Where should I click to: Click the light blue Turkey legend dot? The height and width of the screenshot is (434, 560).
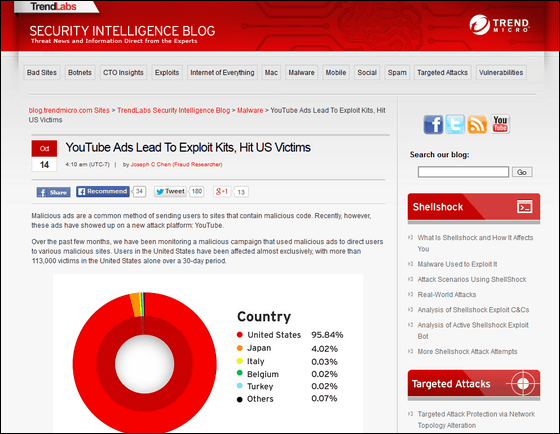(x=240, y=386)
